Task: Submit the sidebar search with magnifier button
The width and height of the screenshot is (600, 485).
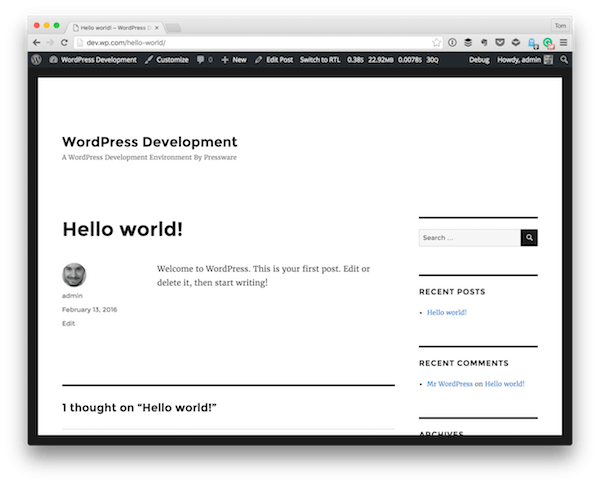Action: (x=529, y=238)
